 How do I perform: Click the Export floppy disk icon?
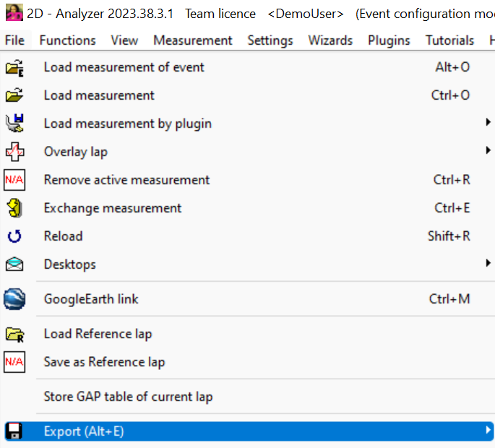click(x=14, y=432)
